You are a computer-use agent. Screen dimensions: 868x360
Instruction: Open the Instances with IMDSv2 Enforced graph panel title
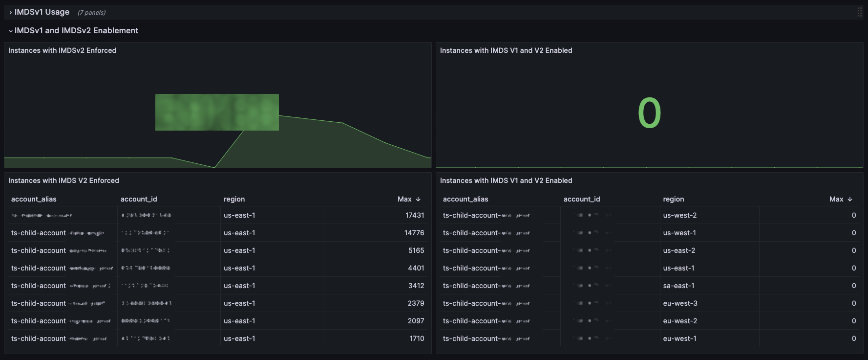[62, 50]
